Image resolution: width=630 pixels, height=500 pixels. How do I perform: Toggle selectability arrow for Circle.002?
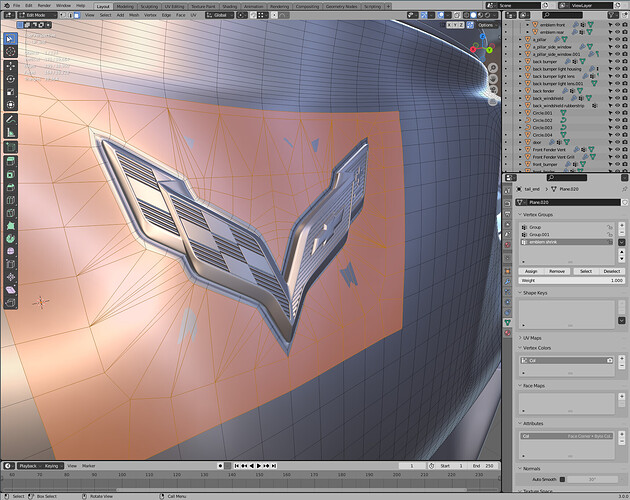tap(610, 120)
